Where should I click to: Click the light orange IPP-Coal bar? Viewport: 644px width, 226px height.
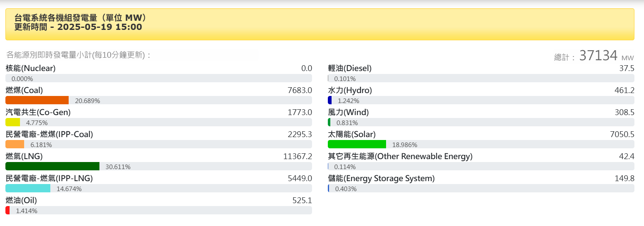coord(15,144)
